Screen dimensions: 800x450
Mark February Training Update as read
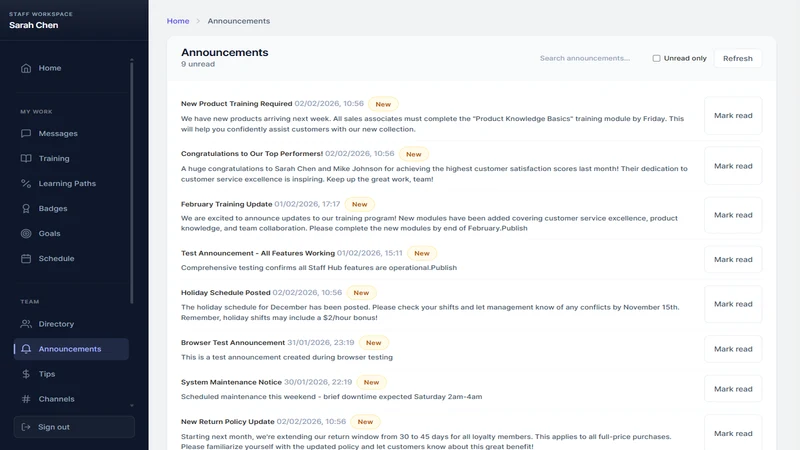point(733,215)
